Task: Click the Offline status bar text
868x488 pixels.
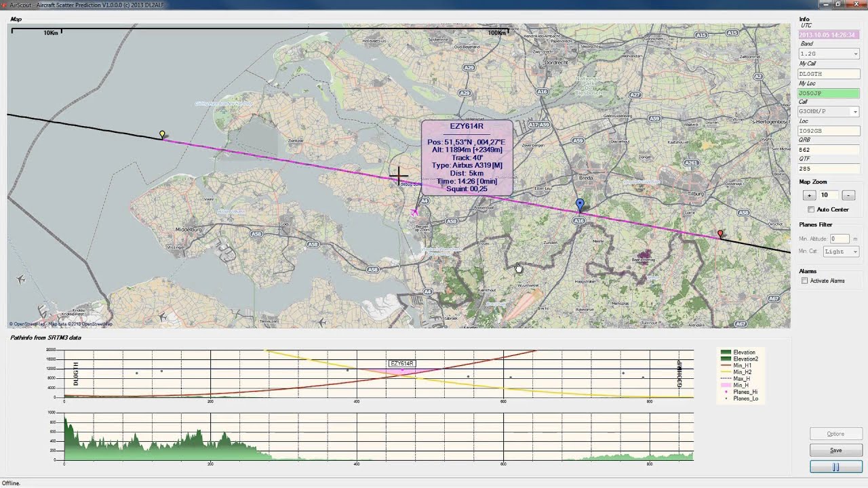Action: (x=11, y=483)
